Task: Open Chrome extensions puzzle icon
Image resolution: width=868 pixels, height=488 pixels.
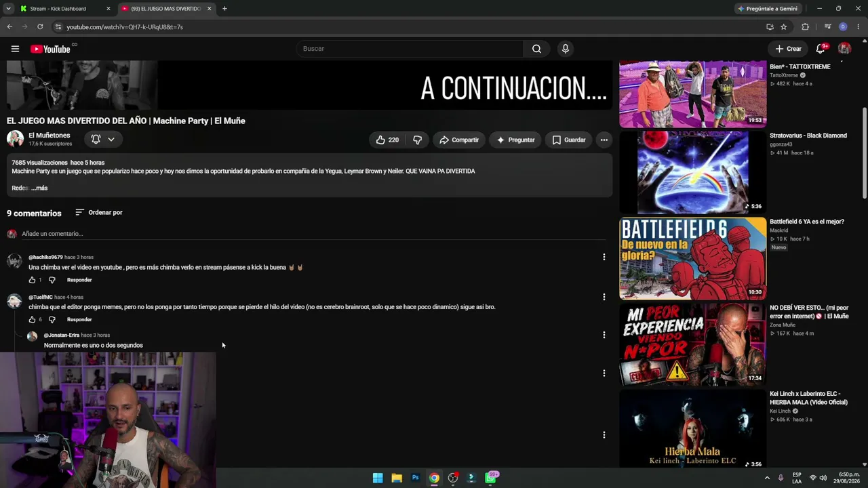Action: [x=805, y=27]
